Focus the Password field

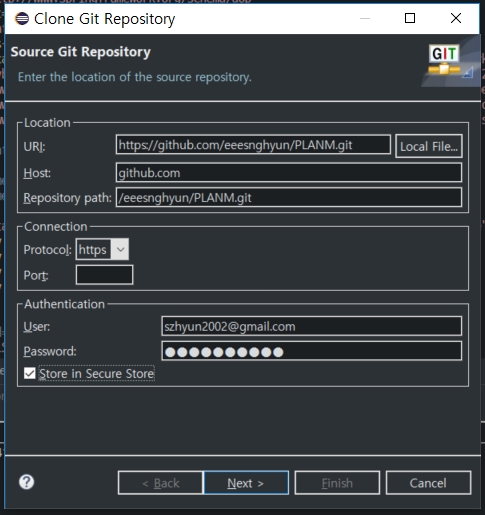pos(311,351)
